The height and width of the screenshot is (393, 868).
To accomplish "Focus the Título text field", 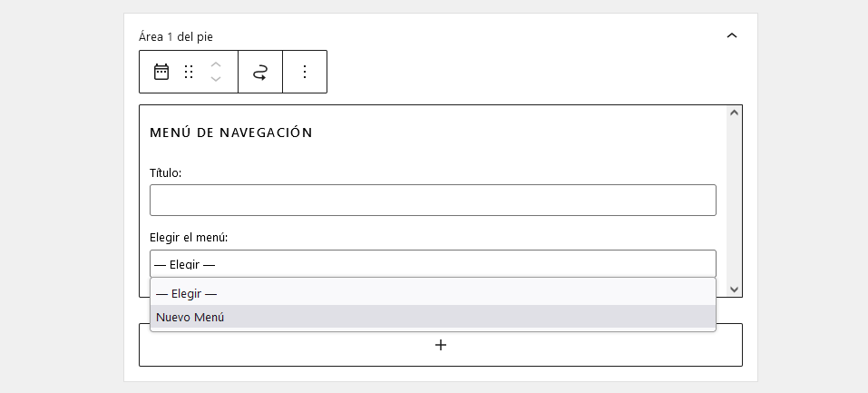I will (433, 201).
